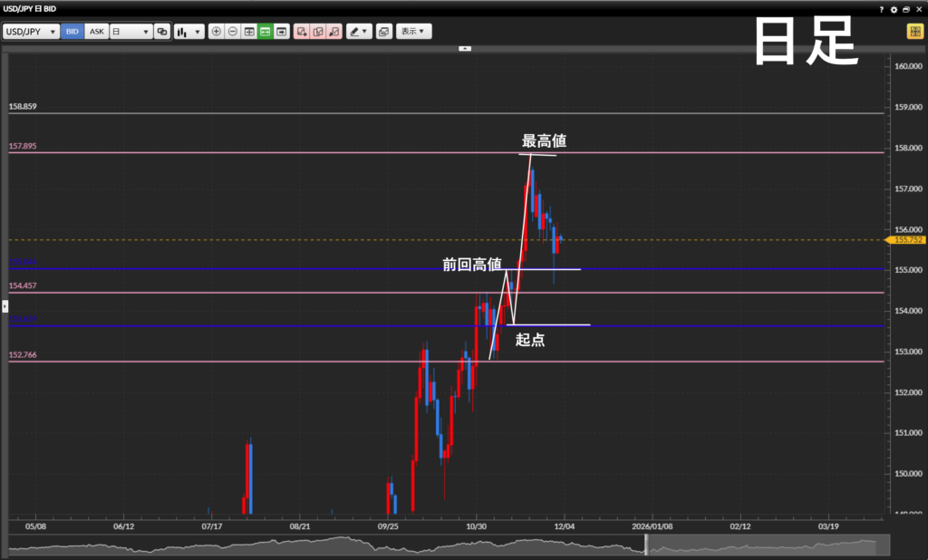This screenshot has height=560, width=928.
Task: Click the left edge panel expander arrow
Action: click(x=5, y=308)
